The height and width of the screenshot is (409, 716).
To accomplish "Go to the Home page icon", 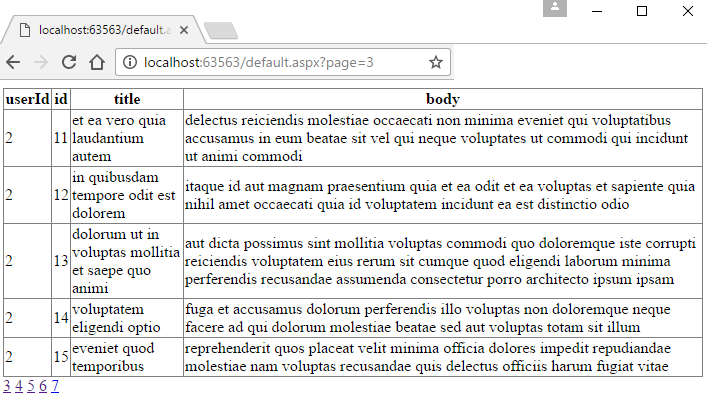I will click(97, 62).
